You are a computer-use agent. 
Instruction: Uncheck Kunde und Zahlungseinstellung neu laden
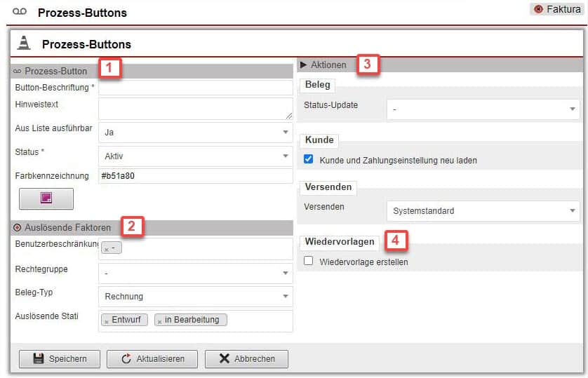tap(309, 160)
